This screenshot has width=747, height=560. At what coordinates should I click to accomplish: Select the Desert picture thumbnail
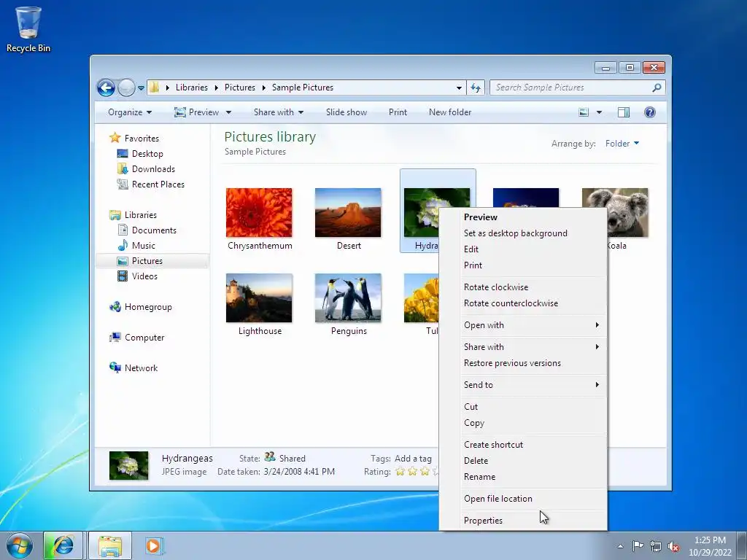pyautogui.click(x=348, y=212)
